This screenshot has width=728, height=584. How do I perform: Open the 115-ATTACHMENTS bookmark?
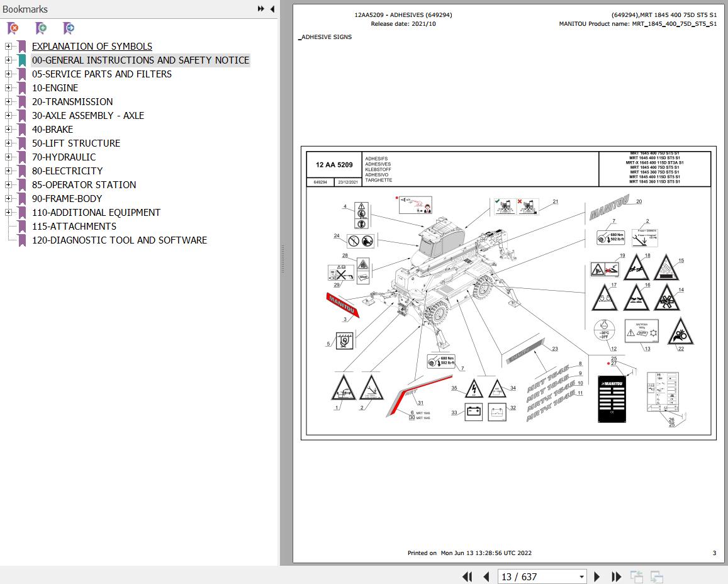coord(74,227)
